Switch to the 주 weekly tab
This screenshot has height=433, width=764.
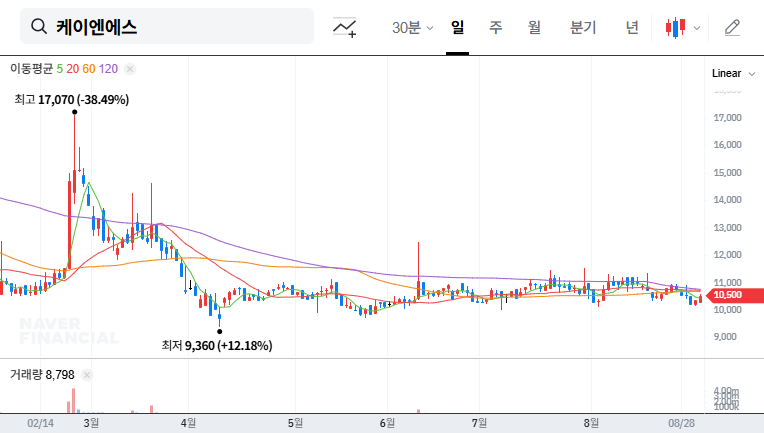click(495, 27)
